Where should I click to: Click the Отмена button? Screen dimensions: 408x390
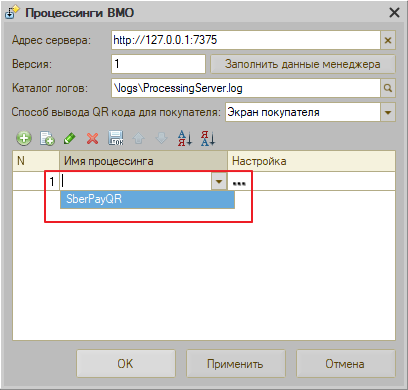point(345,363)
